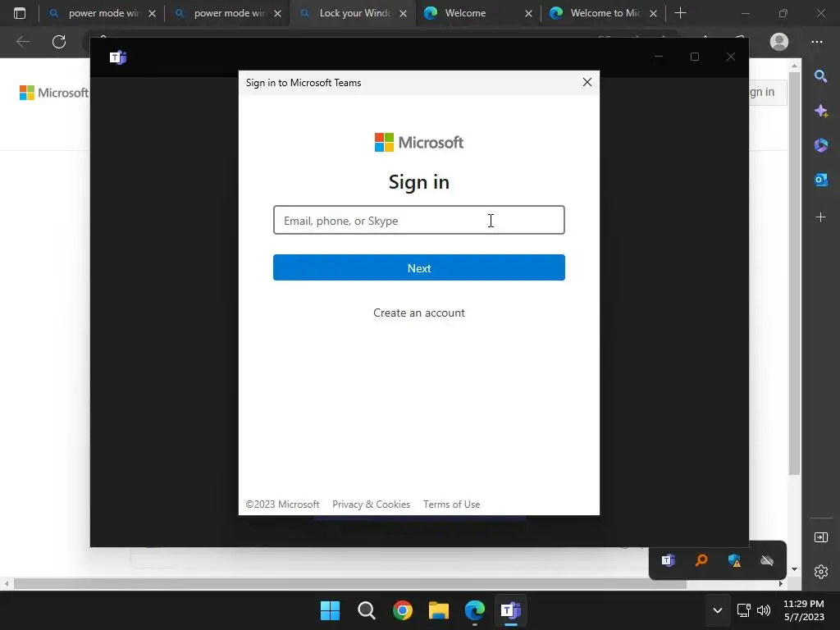
Task: Open Teams from the tray overflow
Action: click(668, 560)
